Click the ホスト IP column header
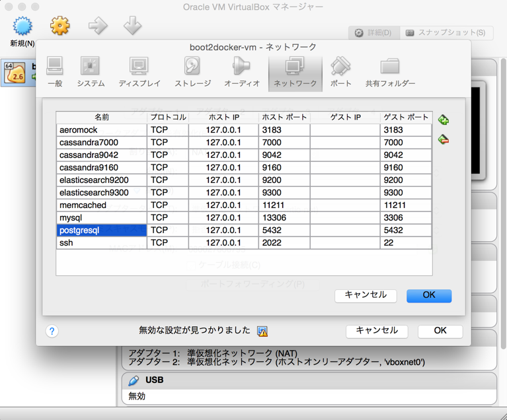The width and height of the screenshot is (507, 420). tap(223, 118)
